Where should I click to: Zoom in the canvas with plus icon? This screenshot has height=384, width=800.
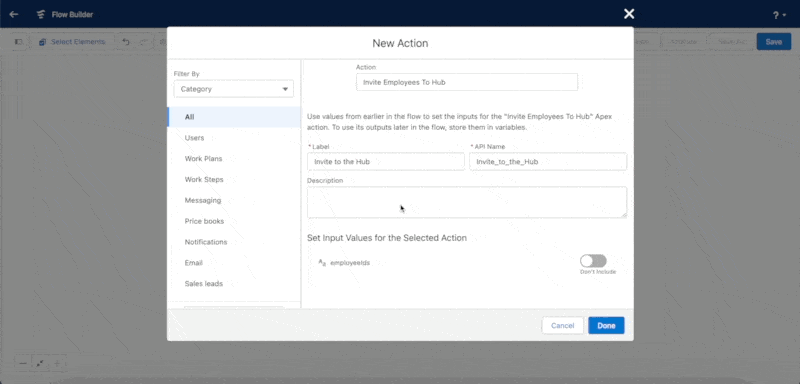(x=57, y=363)
